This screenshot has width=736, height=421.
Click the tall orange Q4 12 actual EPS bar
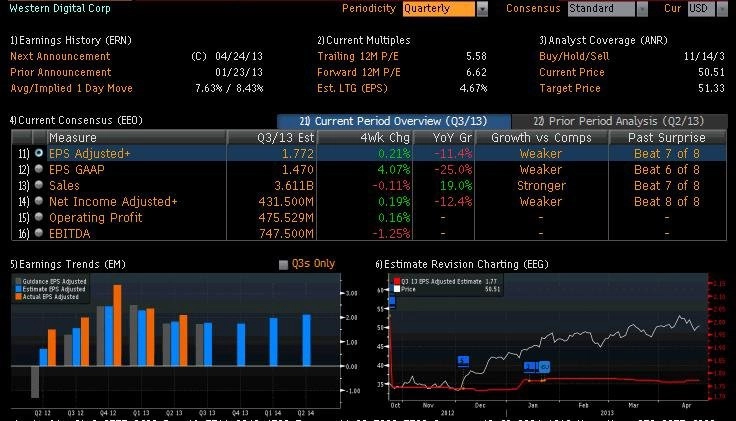[x=117, y=325]
